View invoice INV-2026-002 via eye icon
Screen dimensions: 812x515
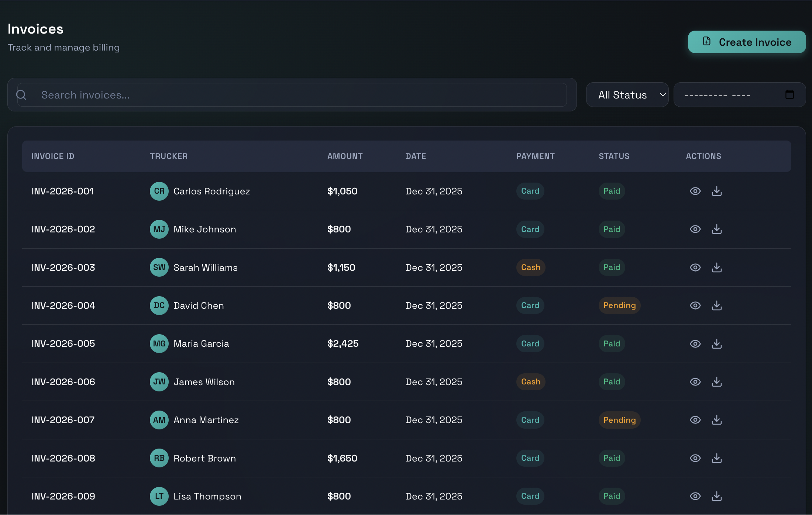coord(695,229)
